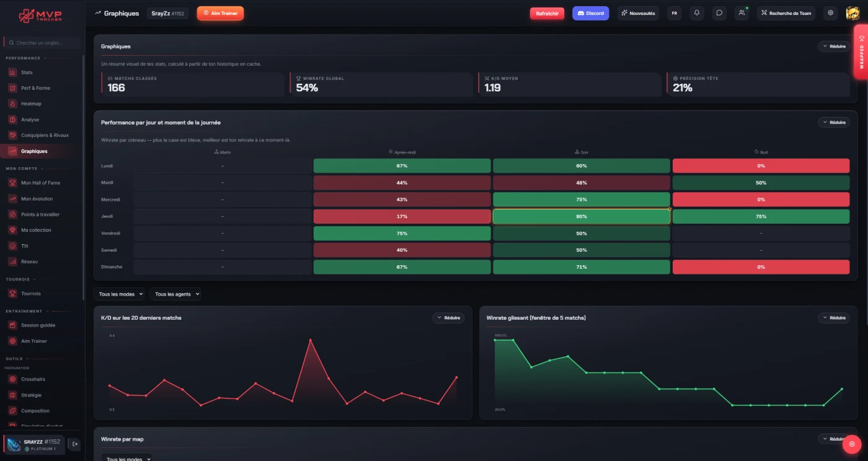
Task: Click the Heatmap sidebar icon
Action: pyautogui.click(x=12, y=104)
